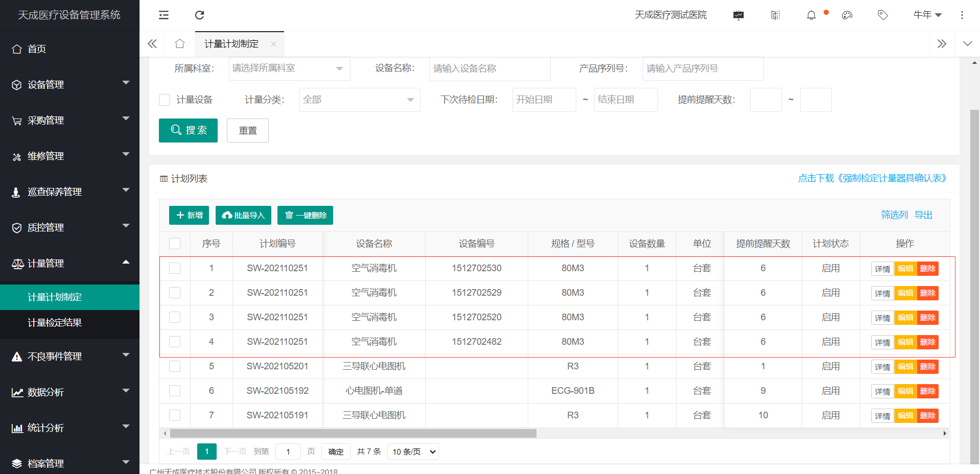
Task: Check row 3 with device 1512702520
Action: (175, 317)
